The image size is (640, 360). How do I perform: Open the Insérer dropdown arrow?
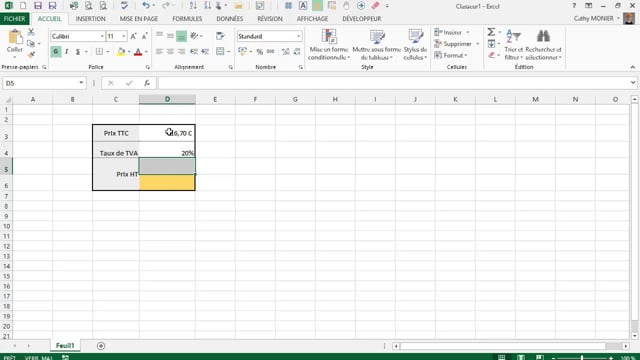[467, 32]
